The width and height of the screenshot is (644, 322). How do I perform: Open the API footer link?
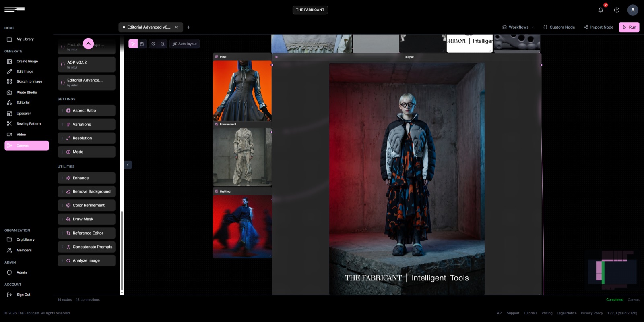(x=500, y=313)
